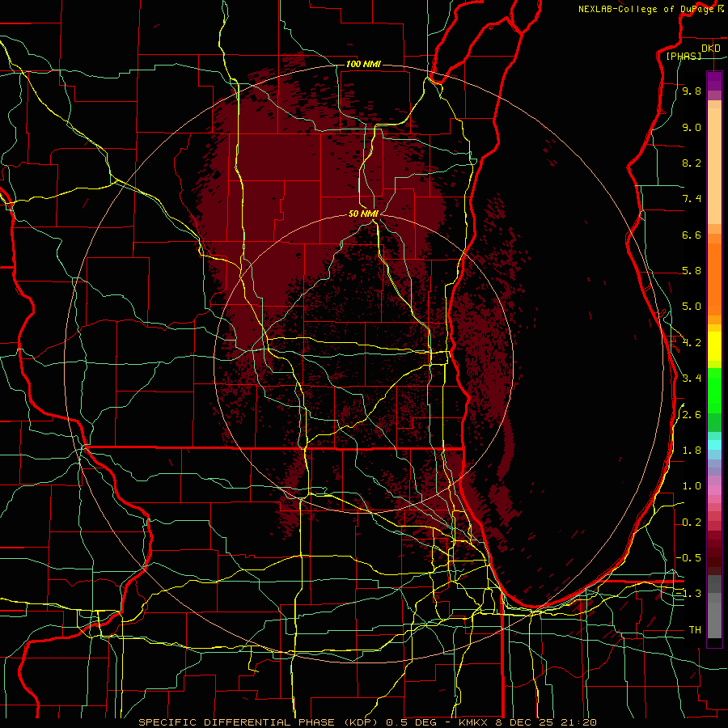The width and height of the screenshot is (728, 728).
Task: Click the DKD legend heading
Action: click(x=711, y=49)
